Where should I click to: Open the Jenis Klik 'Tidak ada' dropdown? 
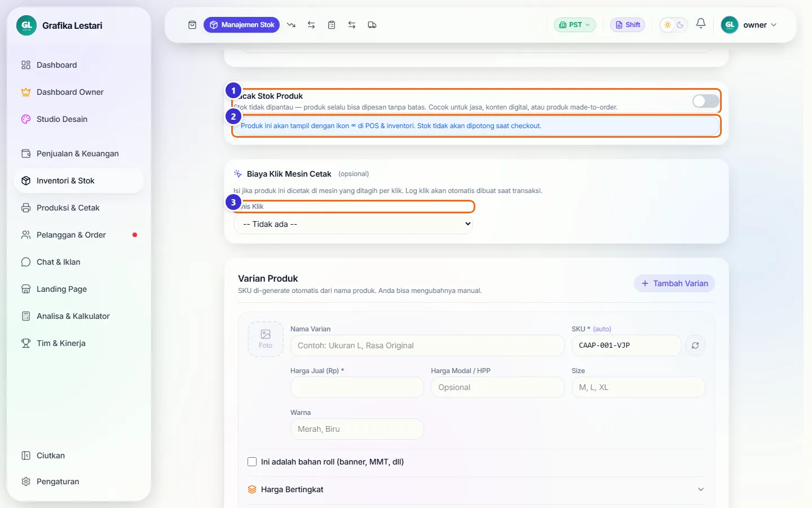tap(354, 224)
